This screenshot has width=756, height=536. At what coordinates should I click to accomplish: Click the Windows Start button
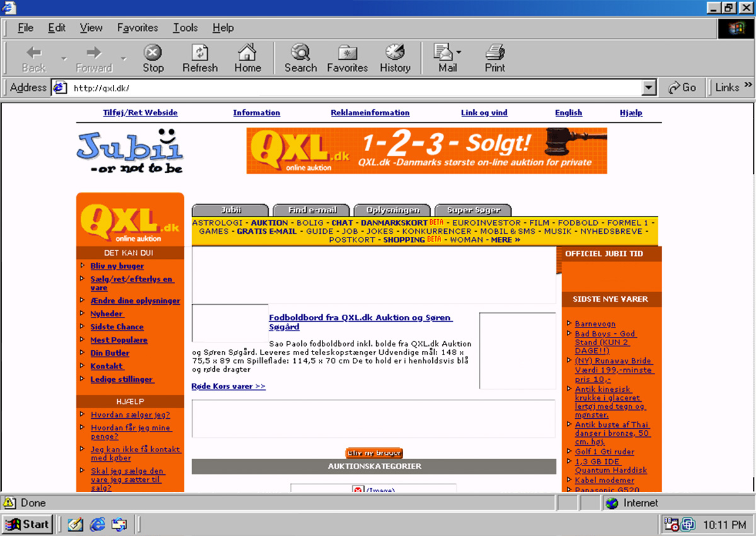[x=27, y=524]
